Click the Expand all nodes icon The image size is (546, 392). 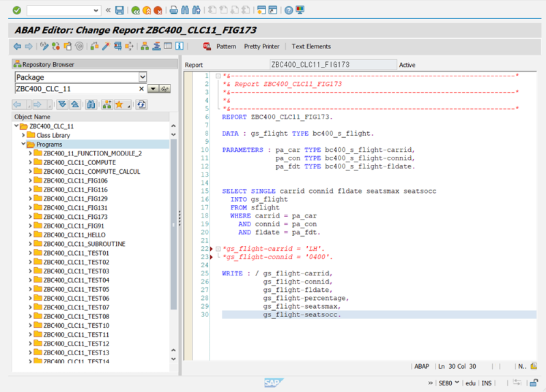point(62,104)
